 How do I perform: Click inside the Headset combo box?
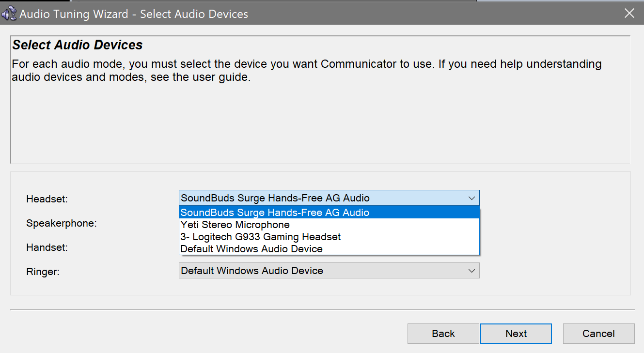coord(315,198)
